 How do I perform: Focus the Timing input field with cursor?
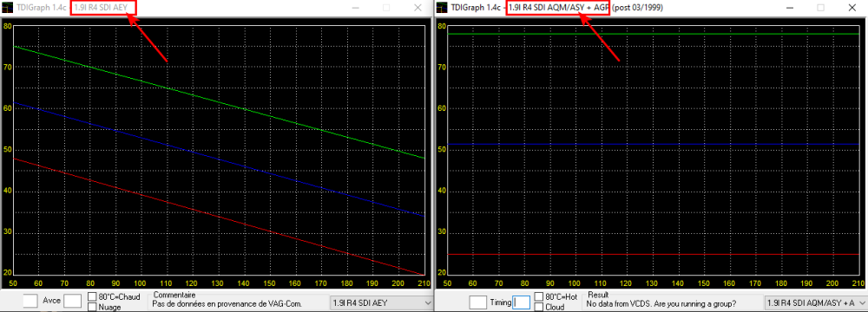(x=521, y=302)
